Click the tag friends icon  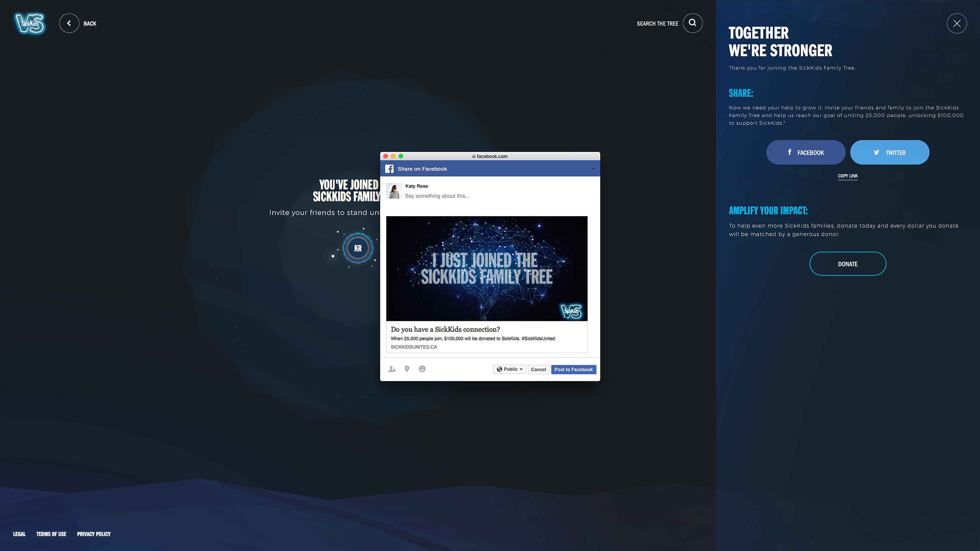pyautogui.click(x=392, y=369)
